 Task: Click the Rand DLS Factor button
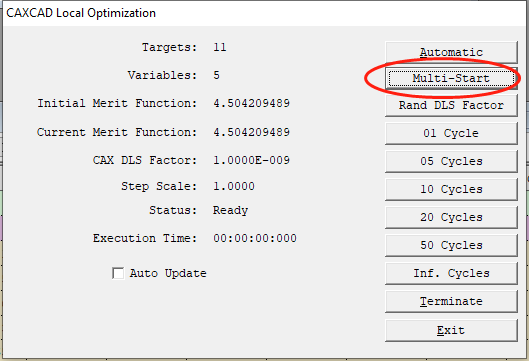pos(451,106)
